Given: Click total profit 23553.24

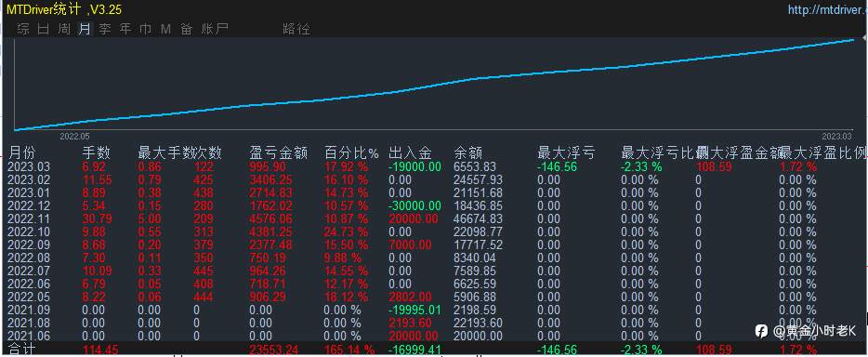Looking at the screenshot, I should [273, 350].
